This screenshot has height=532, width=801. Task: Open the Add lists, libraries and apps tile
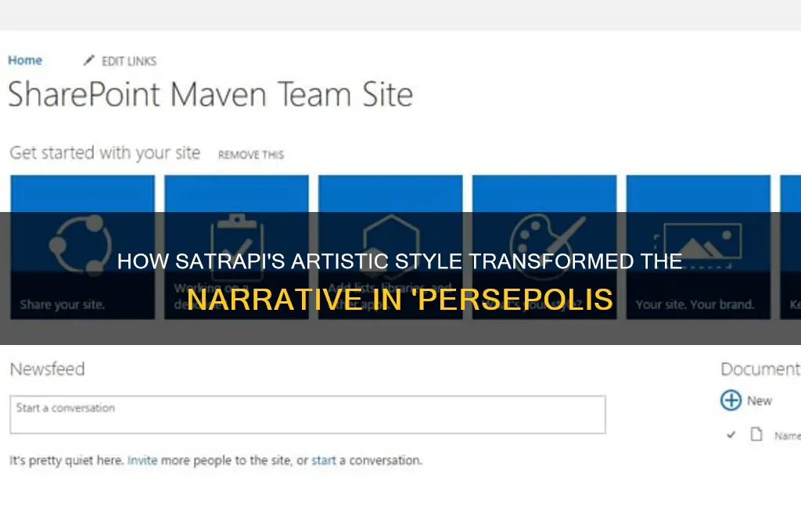point(390,247)
